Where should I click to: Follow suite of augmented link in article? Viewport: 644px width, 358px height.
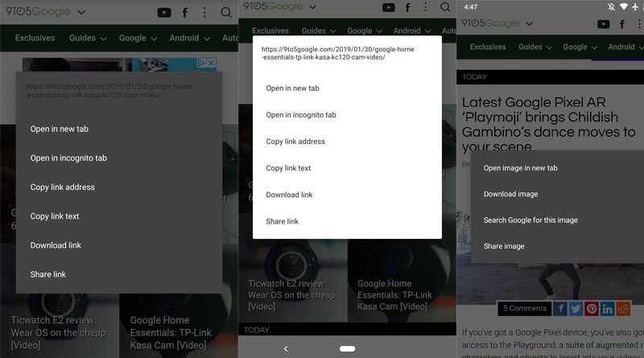click(x=603, y=345)
